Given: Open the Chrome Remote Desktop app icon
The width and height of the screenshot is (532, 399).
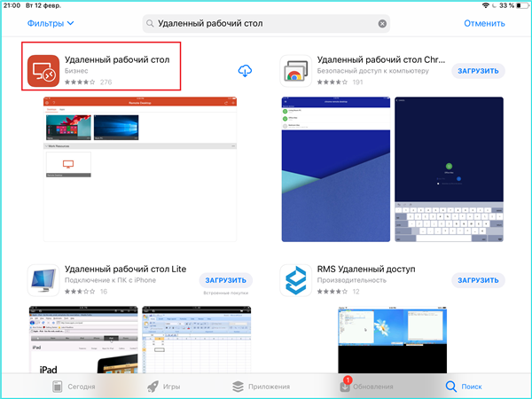Looking at the screenshot, I should 296,71.
